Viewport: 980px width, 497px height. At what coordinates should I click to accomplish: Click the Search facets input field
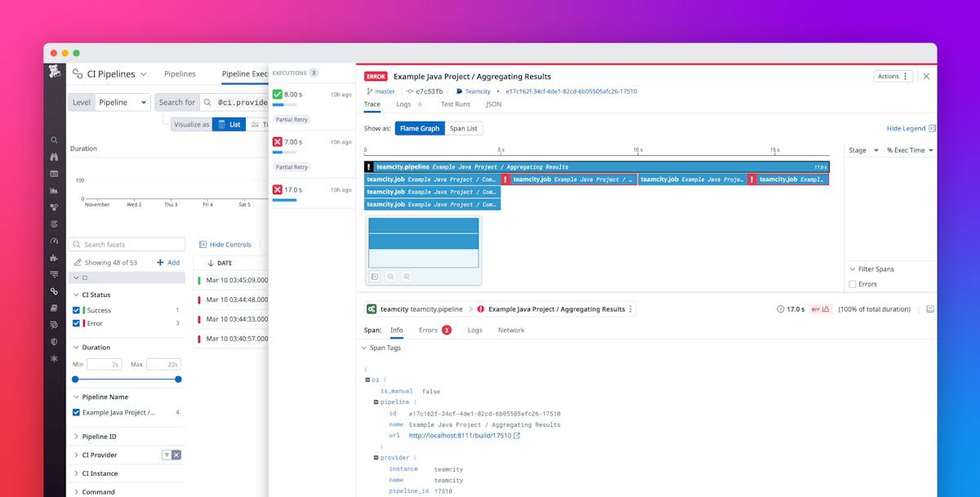coord(127,243)
